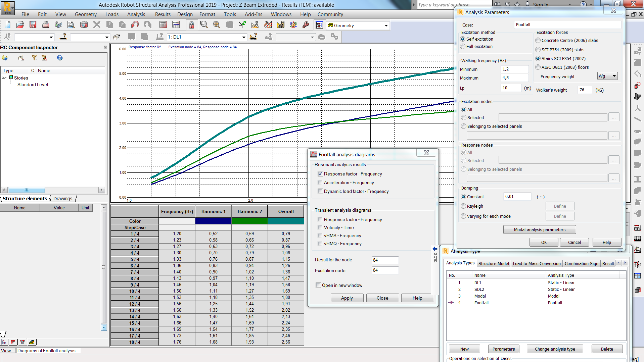Open the Geometry layout dropdown
Image resolution: width=644 pixels, height=362 pixels.
(386, 25)
